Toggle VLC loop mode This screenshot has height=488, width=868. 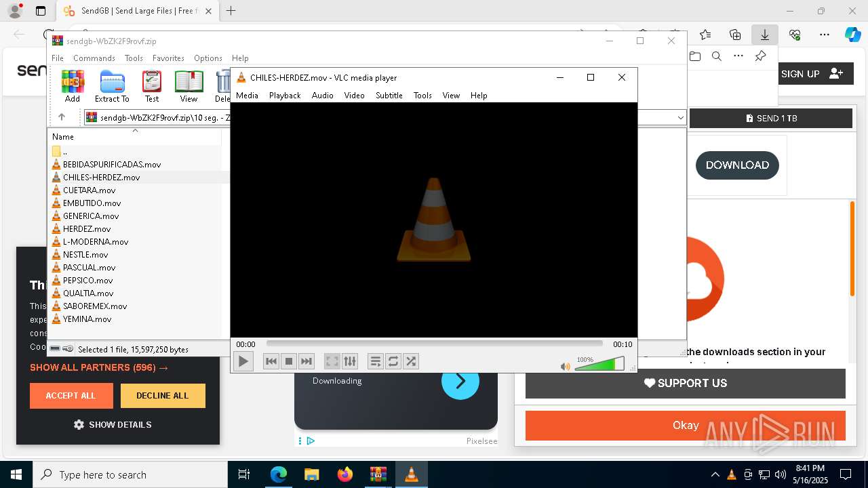pyautogui.click(x=393, y=361)
